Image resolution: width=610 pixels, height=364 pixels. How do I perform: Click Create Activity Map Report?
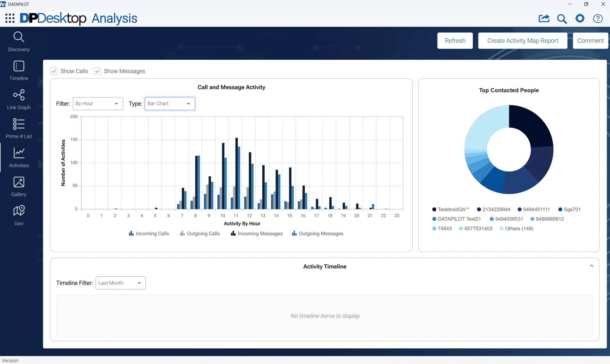(523, 41)
